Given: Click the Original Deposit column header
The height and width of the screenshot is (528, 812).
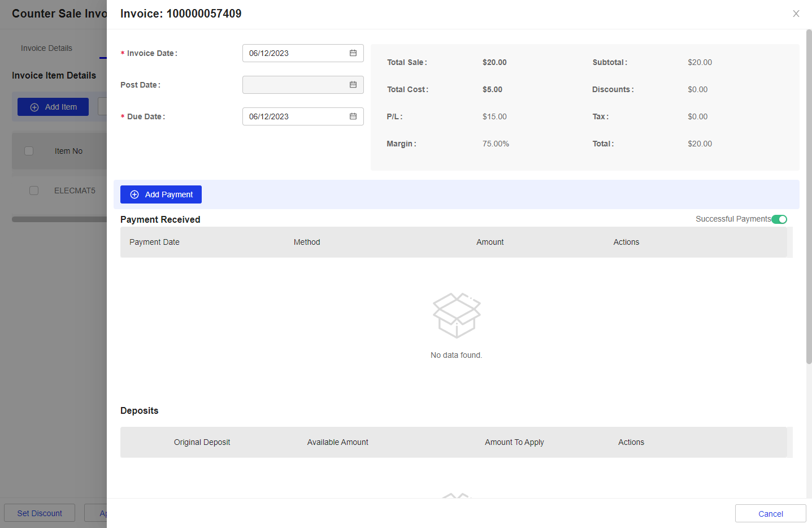Looking at the screenshot, I should click(202, 442).
